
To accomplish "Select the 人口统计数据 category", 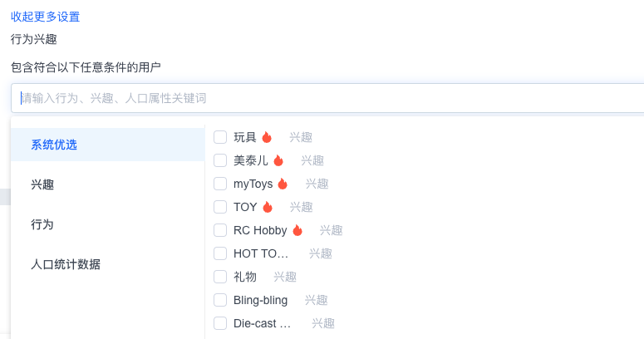I will [107, 264].
